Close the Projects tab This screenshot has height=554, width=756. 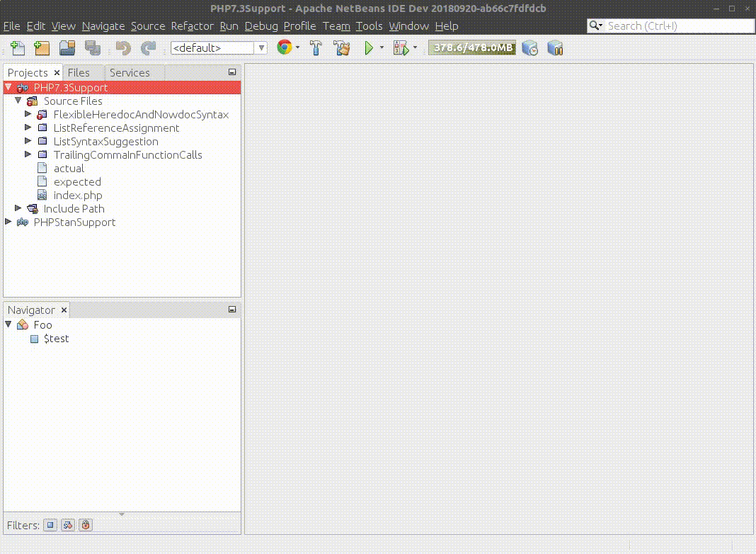[57, 72]
